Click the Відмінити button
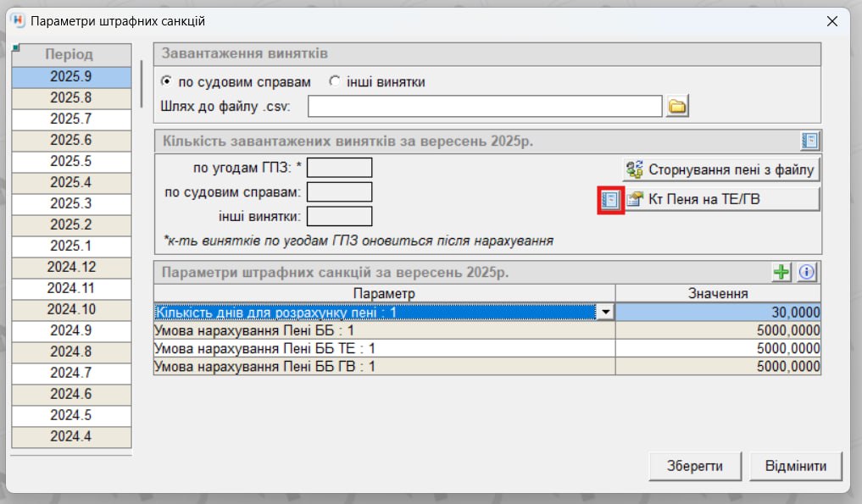This screenshot has height=504, width=862. [792, 466]
